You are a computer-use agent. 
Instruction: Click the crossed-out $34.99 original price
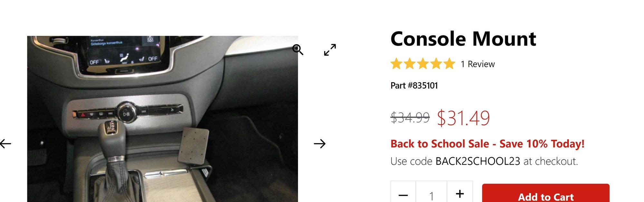[x=410, y=117]
